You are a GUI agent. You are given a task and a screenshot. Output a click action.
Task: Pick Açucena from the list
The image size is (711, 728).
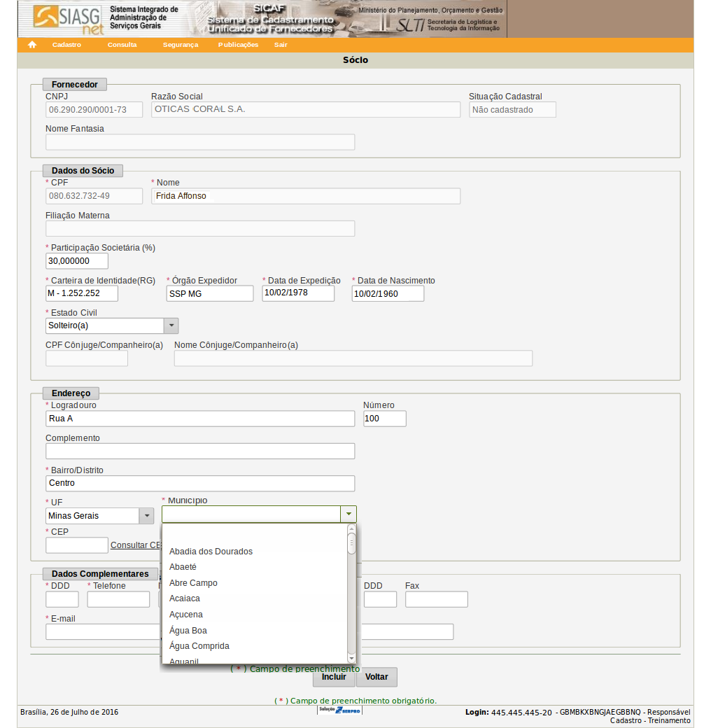[x=186, y=615]
